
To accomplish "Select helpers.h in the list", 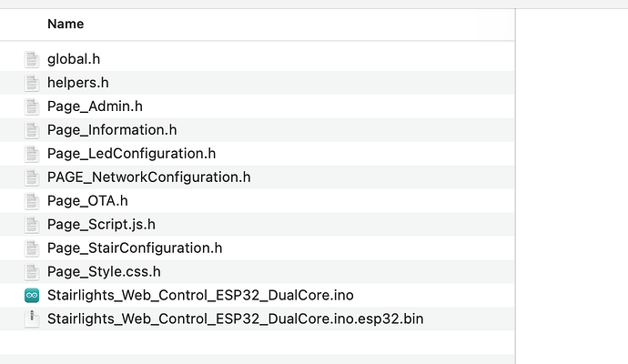I will click(x=78, y=83).
